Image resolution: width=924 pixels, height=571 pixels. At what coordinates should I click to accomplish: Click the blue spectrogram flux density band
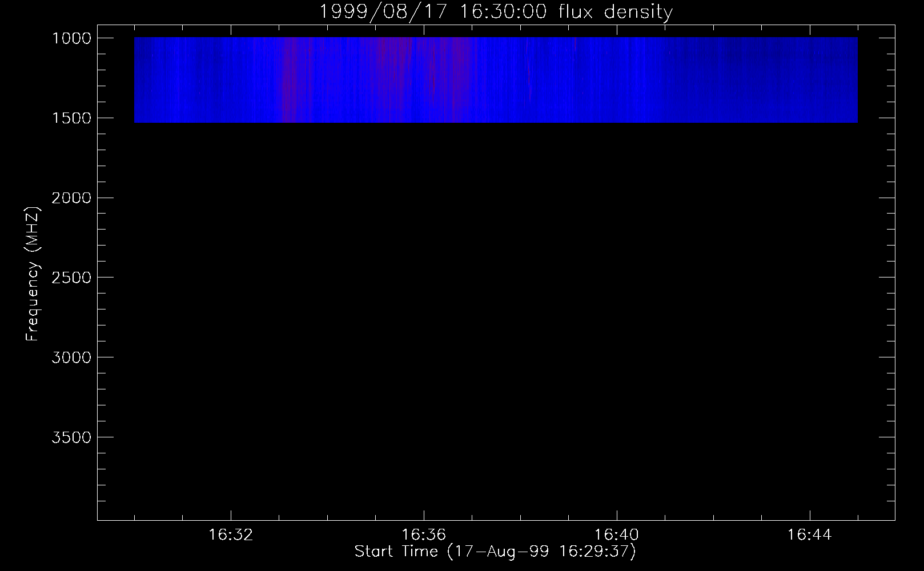point(496,80)
